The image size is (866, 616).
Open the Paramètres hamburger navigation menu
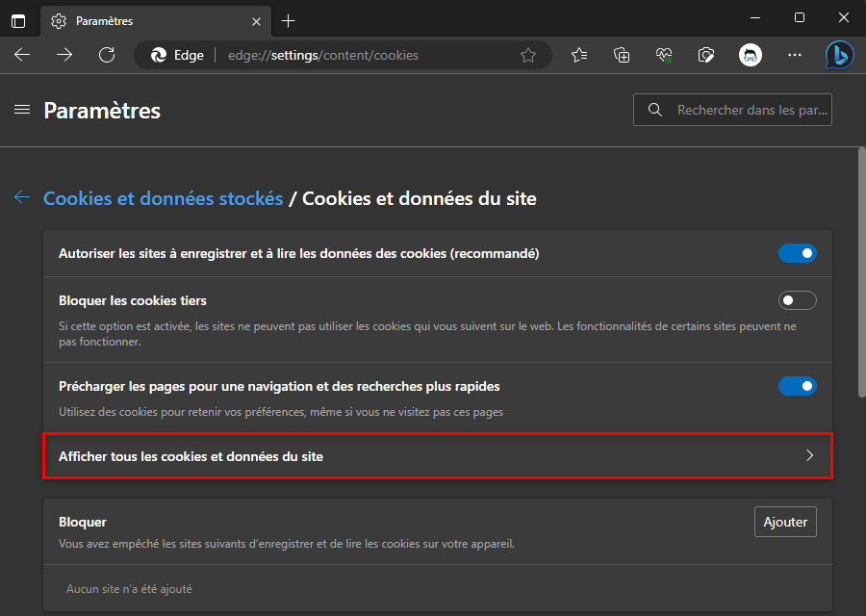point(22,111)
